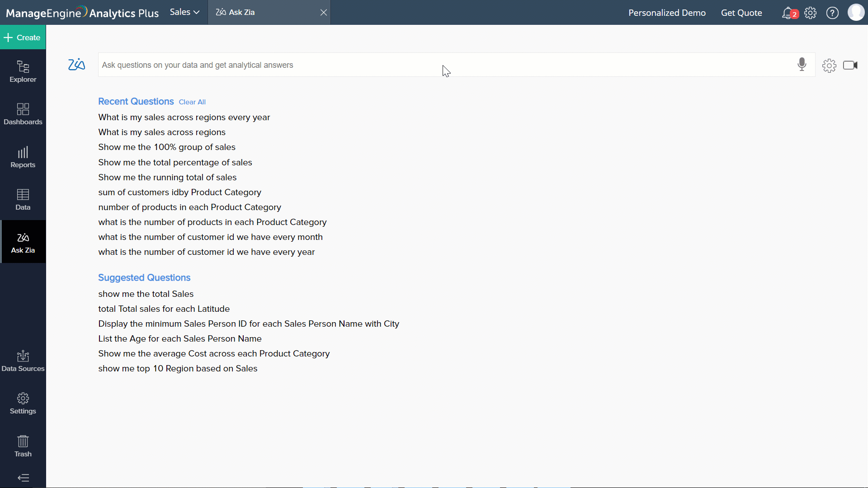
Task: Click the help question mark icon
Action: tap(832, 13)
